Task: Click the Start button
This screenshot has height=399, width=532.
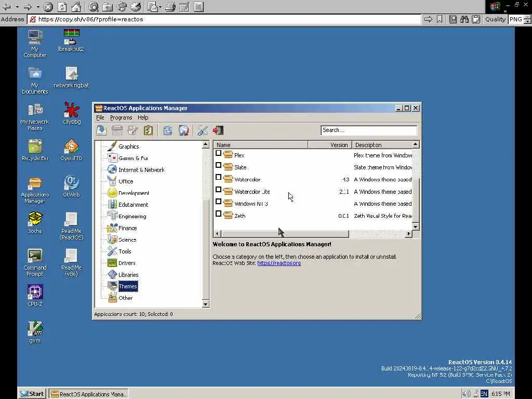Action: click(32, 394)
